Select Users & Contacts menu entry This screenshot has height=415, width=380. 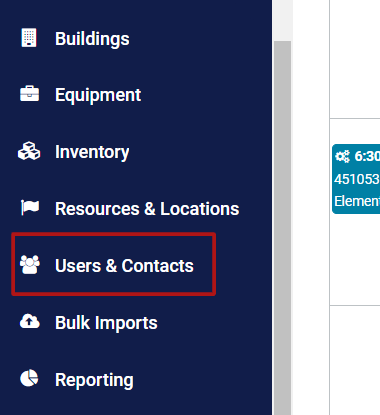124,266
